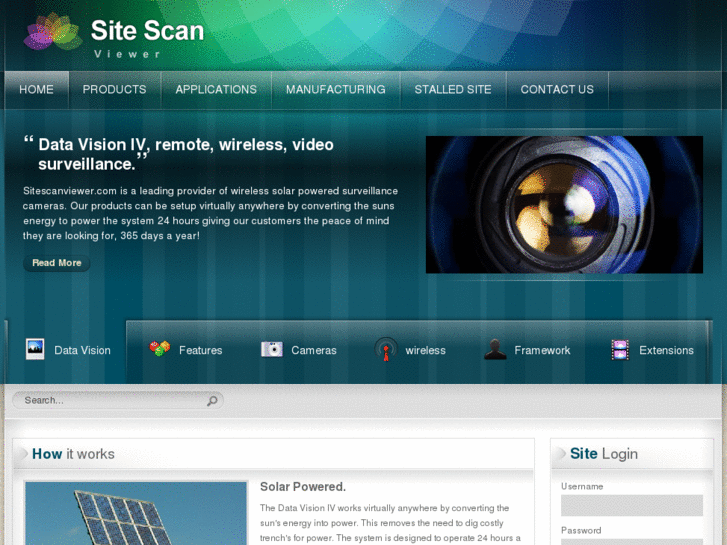Screen dimensions: 727x545
Task: Open the PRODUCTS menu item
Action: 115,90
